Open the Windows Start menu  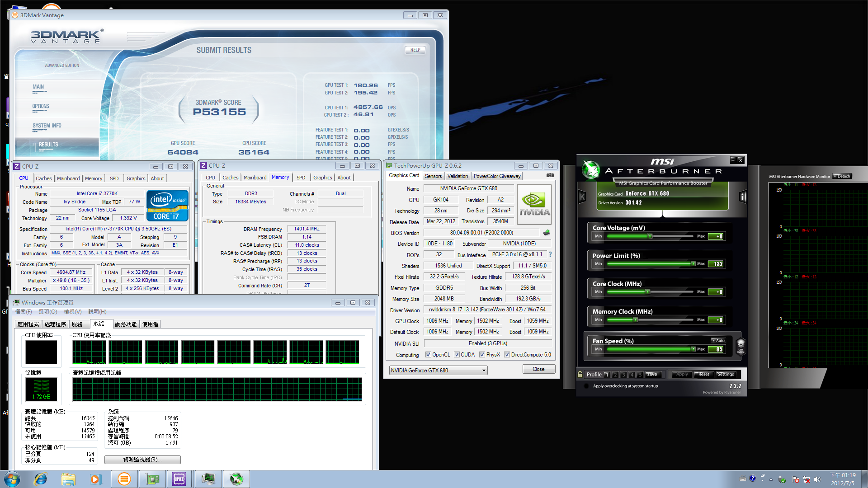[x=12, y=479]
